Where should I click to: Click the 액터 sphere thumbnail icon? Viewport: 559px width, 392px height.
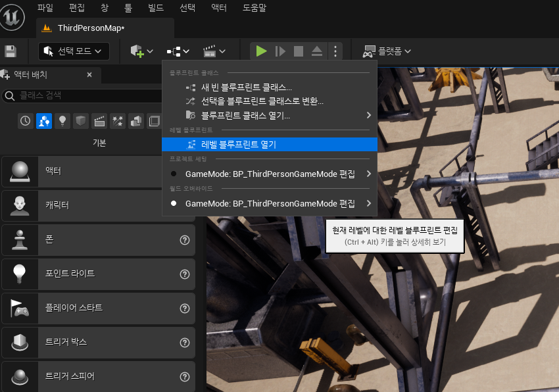tap(20, 172)
